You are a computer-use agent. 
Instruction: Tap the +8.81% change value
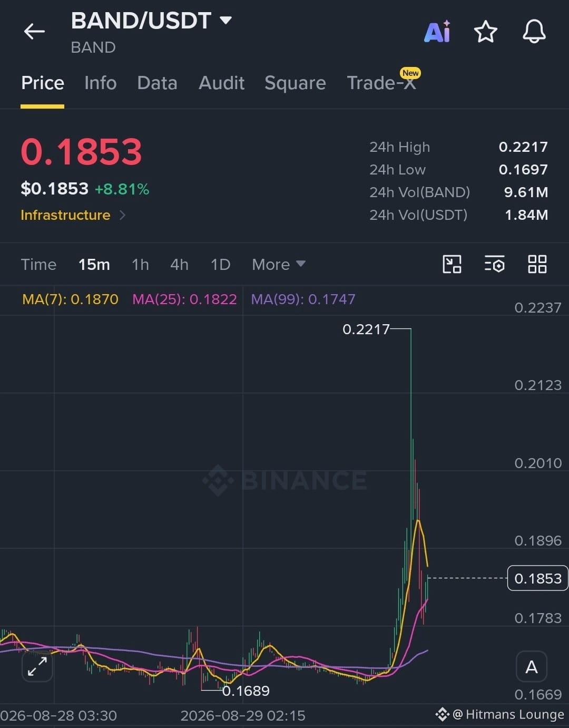click(x=122, y=189)
